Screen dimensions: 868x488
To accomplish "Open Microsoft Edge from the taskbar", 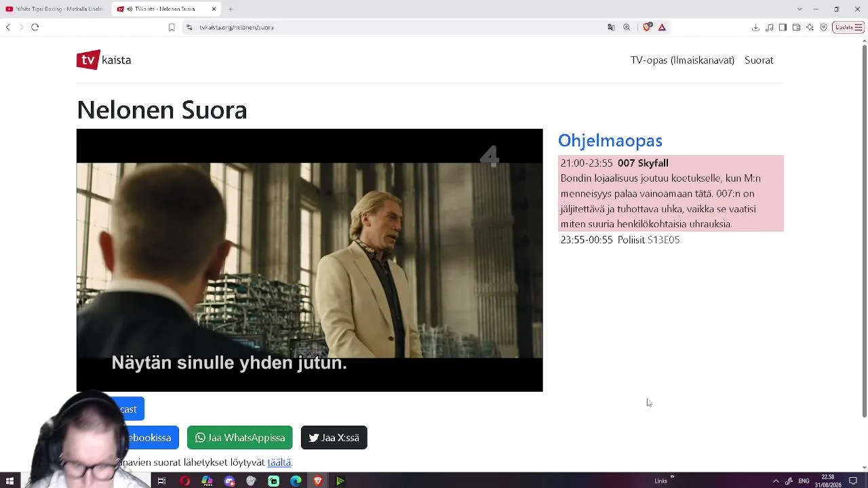I will (296, 481).
